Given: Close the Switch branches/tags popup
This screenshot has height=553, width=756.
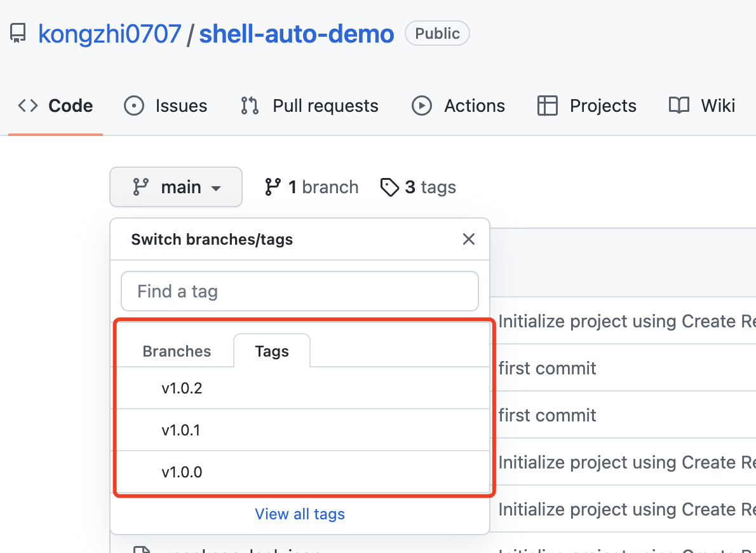Looking at the screenshot, I should [x=469, y=240].
